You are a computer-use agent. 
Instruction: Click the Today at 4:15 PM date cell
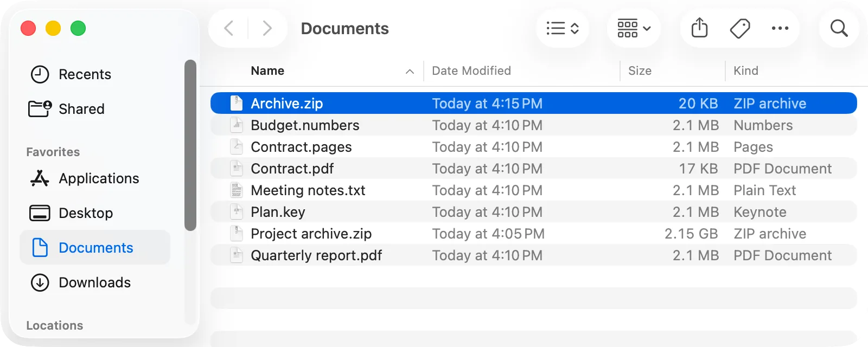click(x=487, y=104)
